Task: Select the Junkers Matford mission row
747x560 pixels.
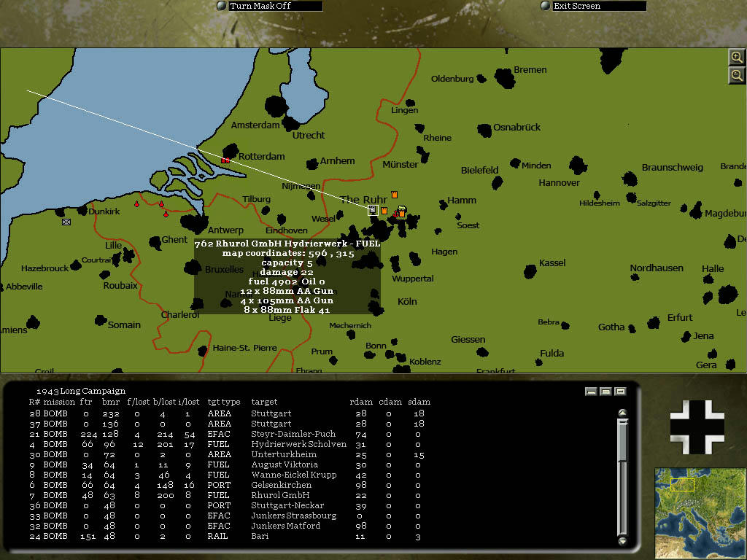Action: 227,526
